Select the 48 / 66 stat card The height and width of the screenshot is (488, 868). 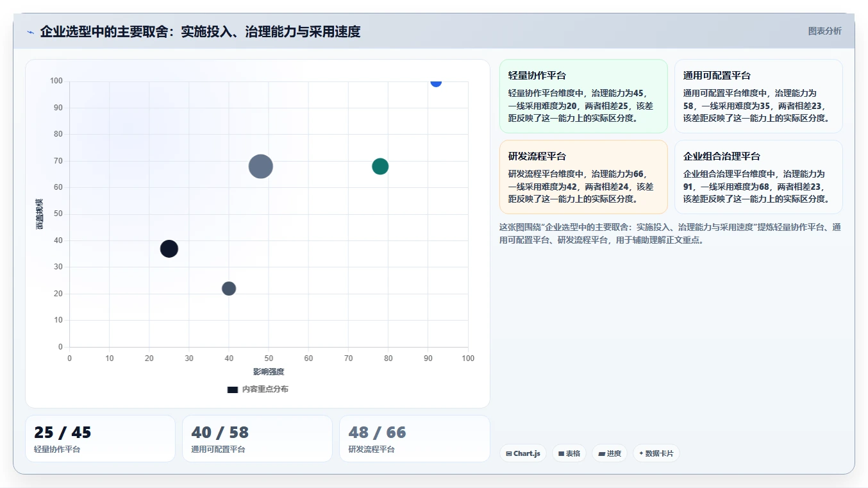tap(415, 439)
